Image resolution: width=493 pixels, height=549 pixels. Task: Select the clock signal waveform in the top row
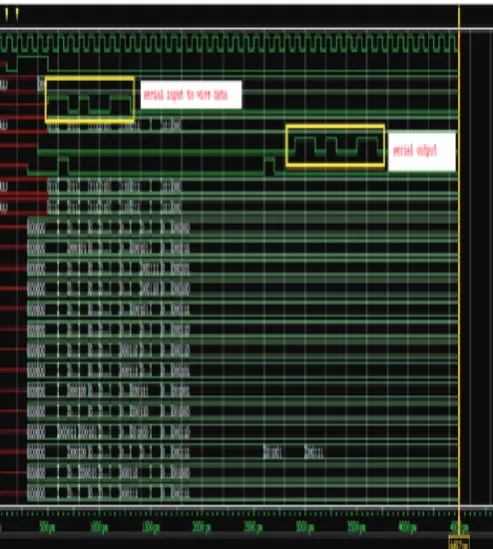pos(229,44)
